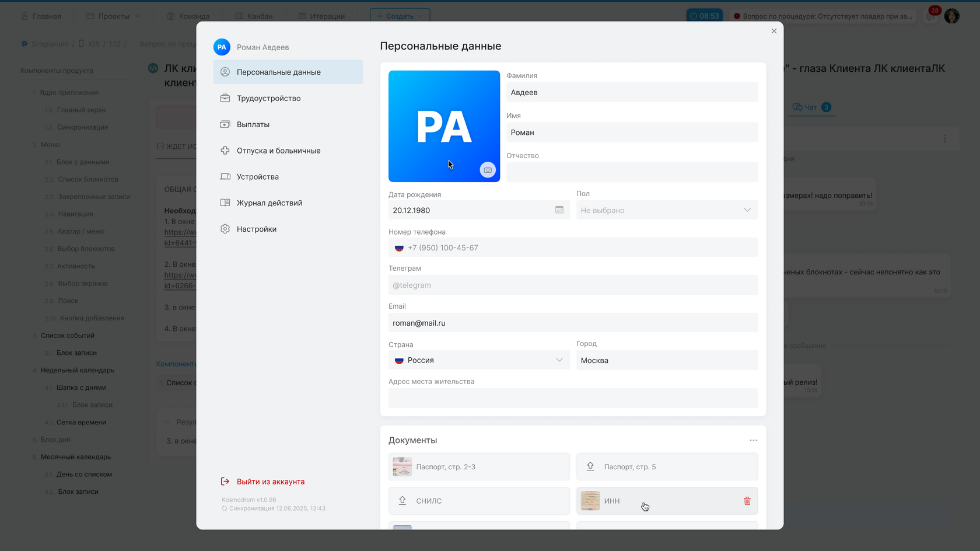Screen dimensions: 980x551
Task: Click the Email field roman@mail.ru
Action: [573, 323]
